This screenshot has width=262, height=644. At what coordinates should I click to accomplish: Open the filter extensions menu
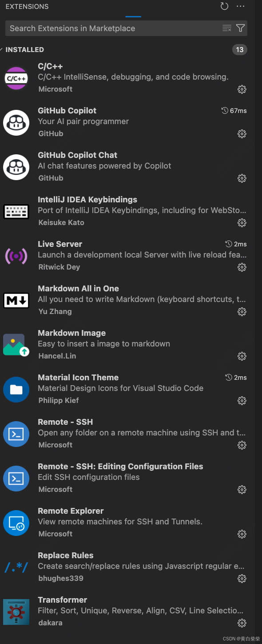click(x=240, y=28)
